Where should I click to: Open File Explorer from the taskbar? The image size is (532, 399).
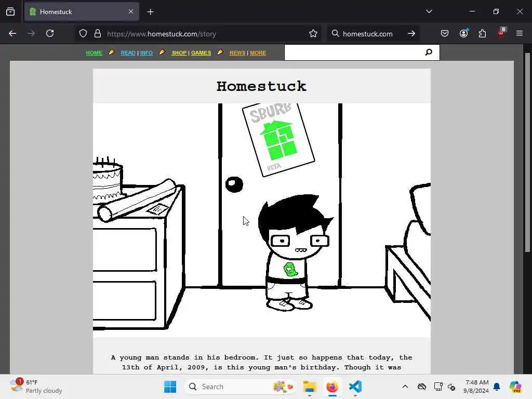point(310,387)
